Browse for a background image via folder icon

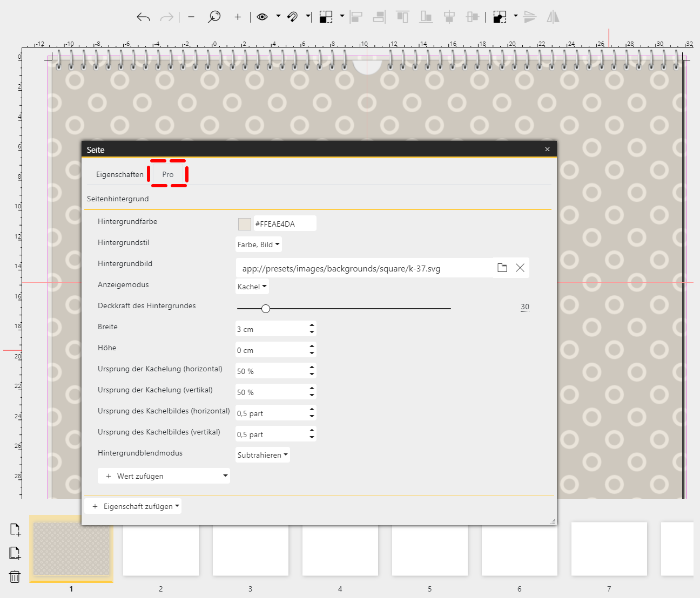click(x=502, y=268)
